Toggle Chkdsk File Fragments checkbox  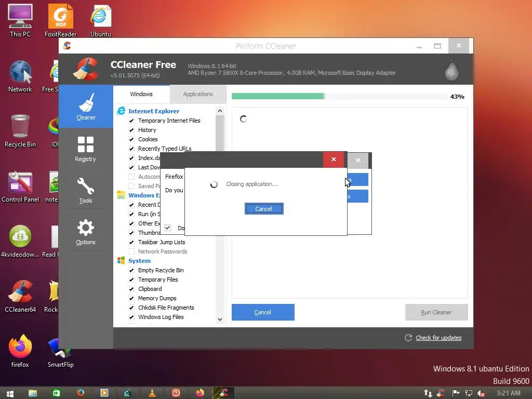pos(131,308)
